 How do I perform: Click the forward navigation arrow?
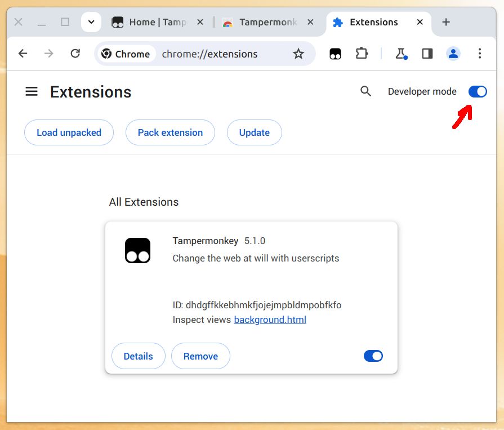click(49, 54)
